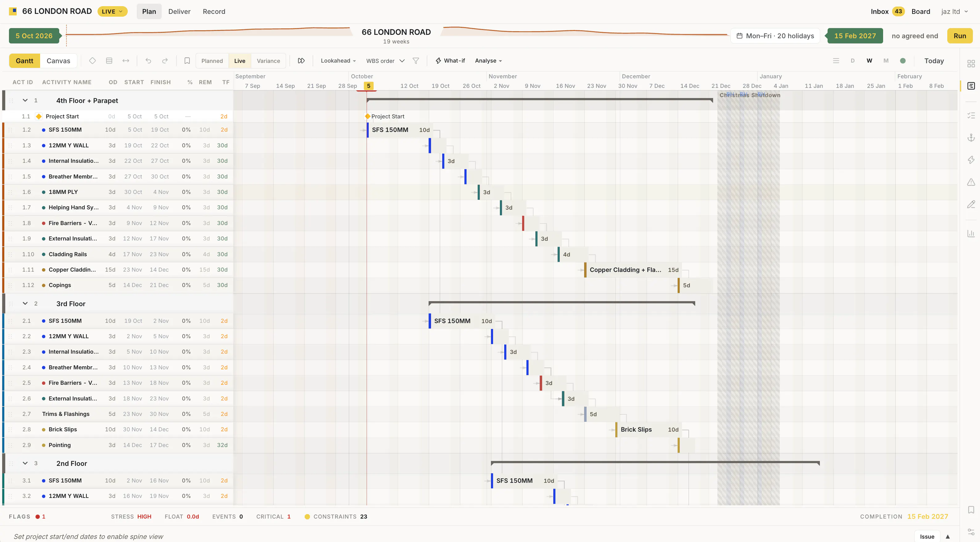Click the yellow Run button
Viewport: 980px width, 542px height.
pos(959,36)
